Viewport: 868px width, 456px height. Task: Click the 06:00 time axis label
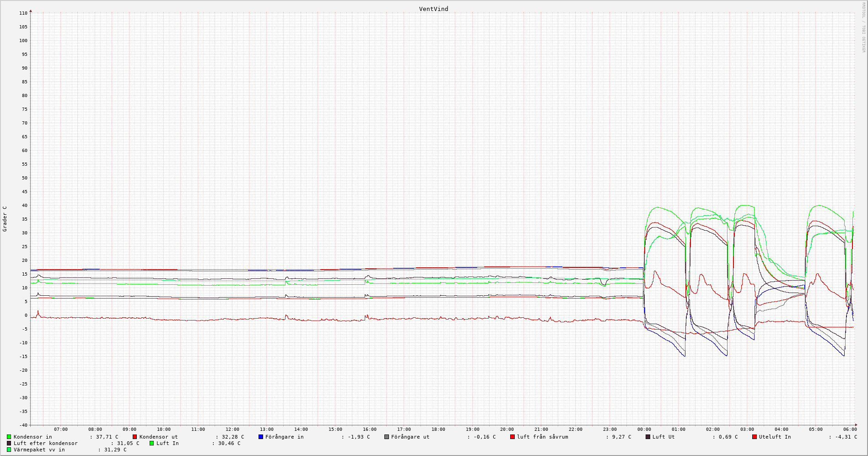(850, 429)
